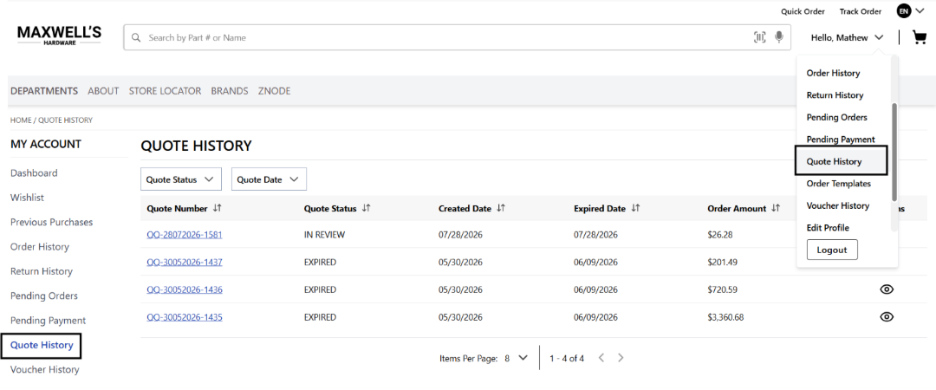Select Pending Orders in account dropdown menu

(836, 117)
